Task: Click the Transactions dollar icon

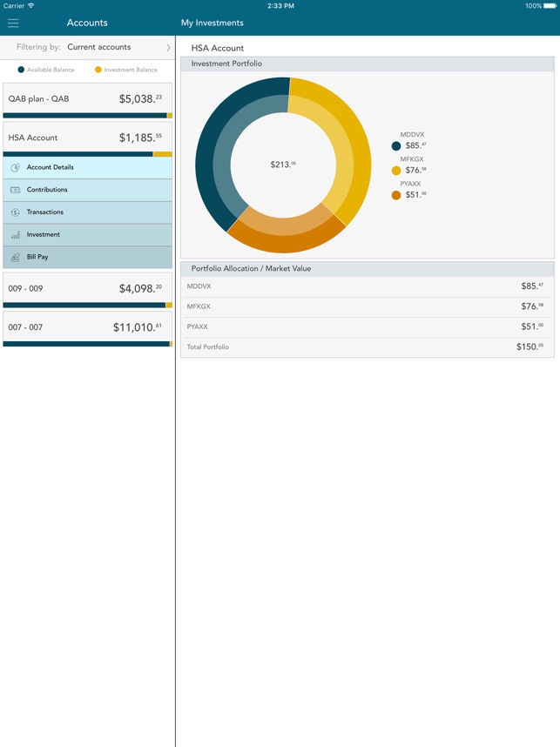Action: (16, 212)
